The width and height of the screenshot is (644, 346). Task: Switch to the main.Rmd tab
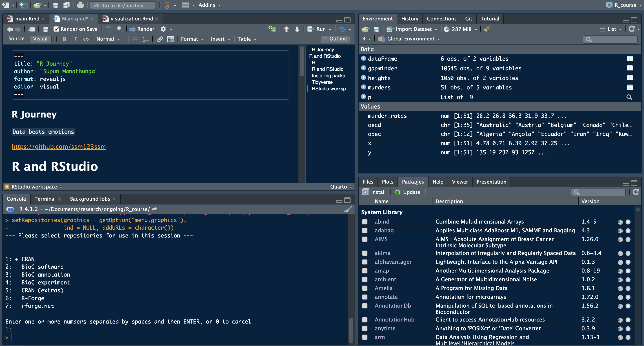pos(27,19)
